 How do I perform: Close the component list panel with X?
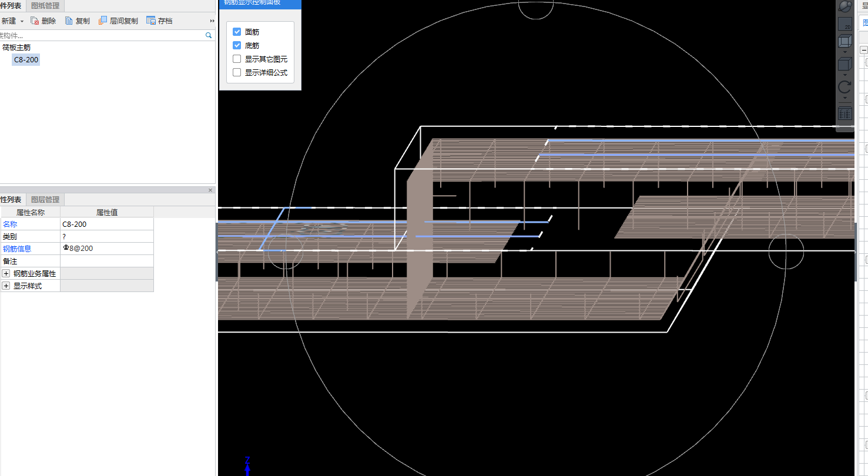210,190
